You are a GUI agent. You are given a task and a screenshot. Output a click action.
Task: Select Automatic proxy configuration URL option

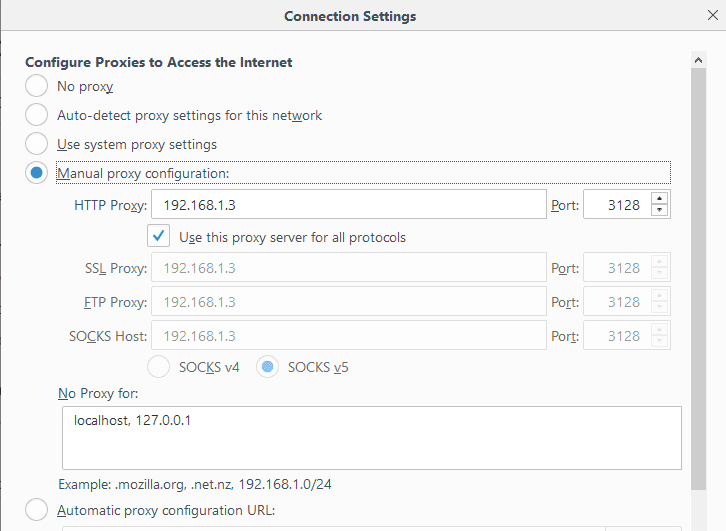point(37,510)
